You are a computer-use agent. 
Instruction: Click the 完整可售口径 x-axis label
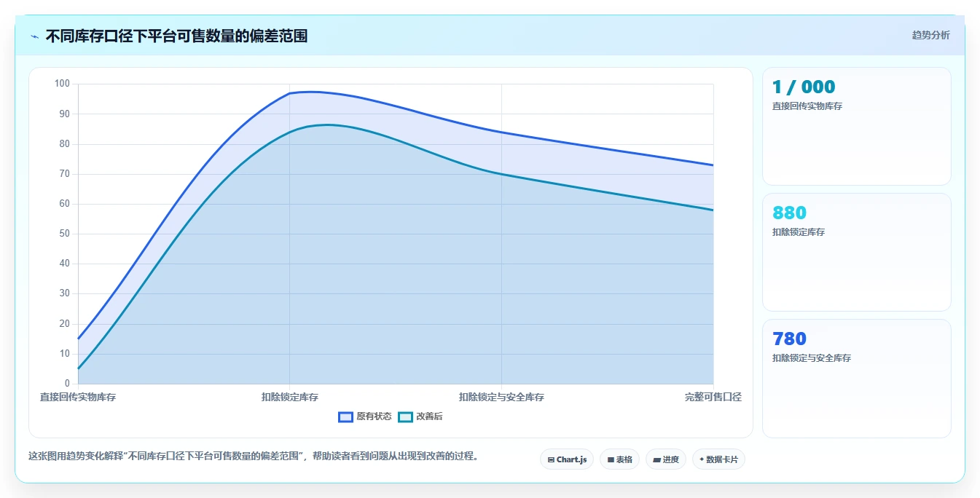pos(713,398)
